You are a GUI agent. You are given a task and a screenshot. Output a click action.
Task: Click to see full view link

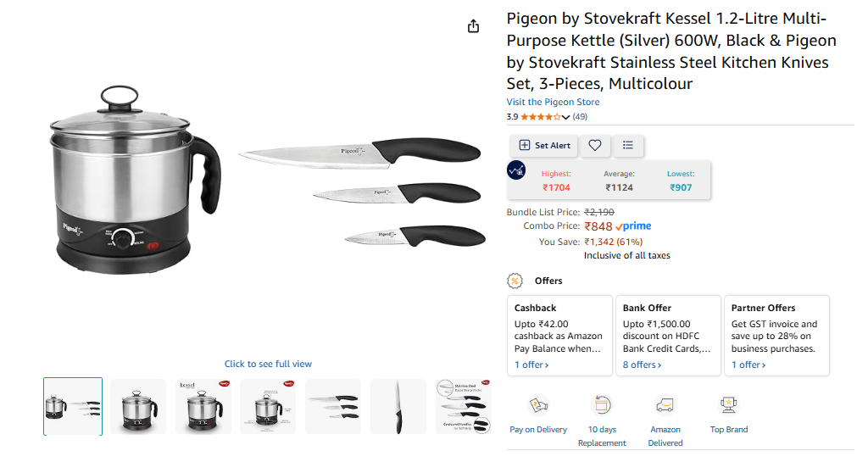[268, 364]
